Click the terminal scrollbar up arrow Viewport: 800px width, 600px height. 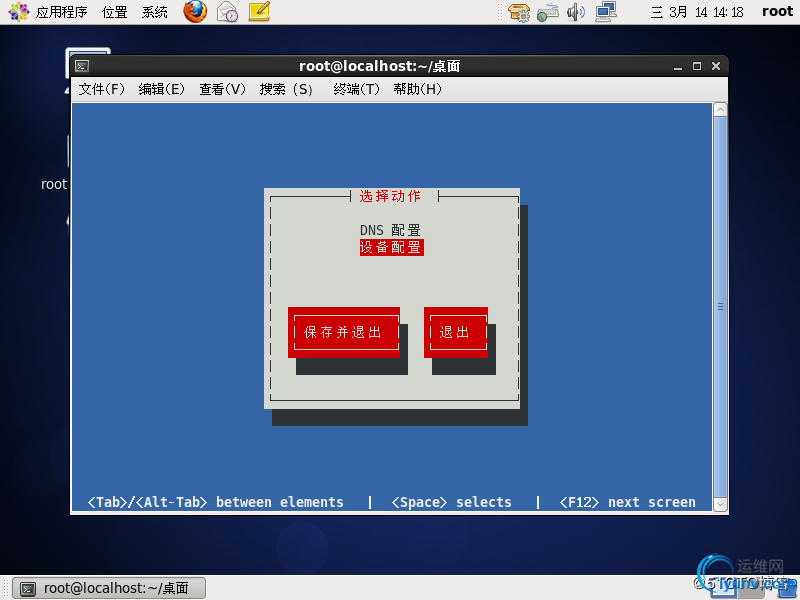pyautogui.click(x=720, y=110)
